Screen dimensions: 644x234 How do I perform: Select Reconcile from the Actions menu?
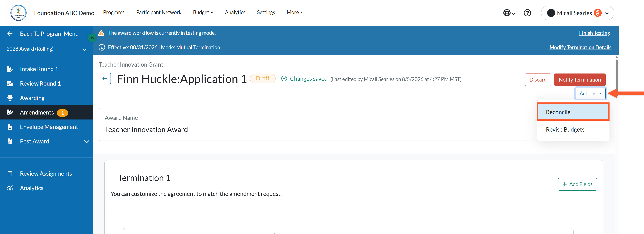[x=573, y=112]
